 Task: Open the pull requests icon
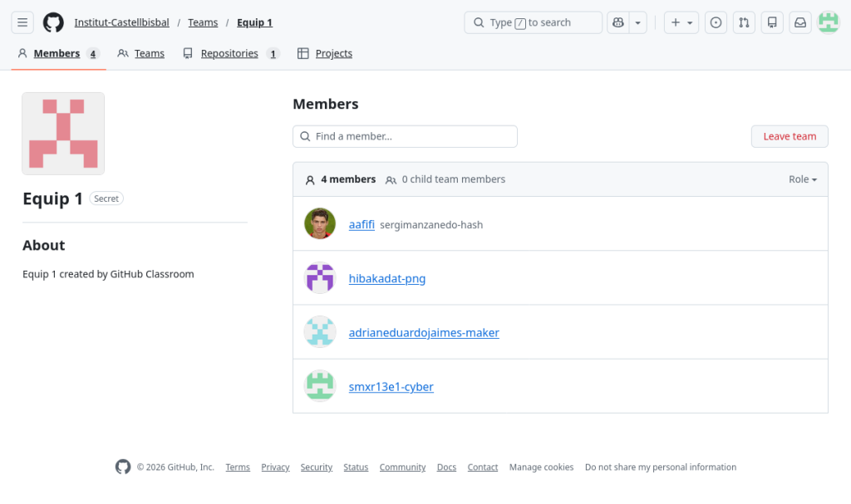point(744,22)
